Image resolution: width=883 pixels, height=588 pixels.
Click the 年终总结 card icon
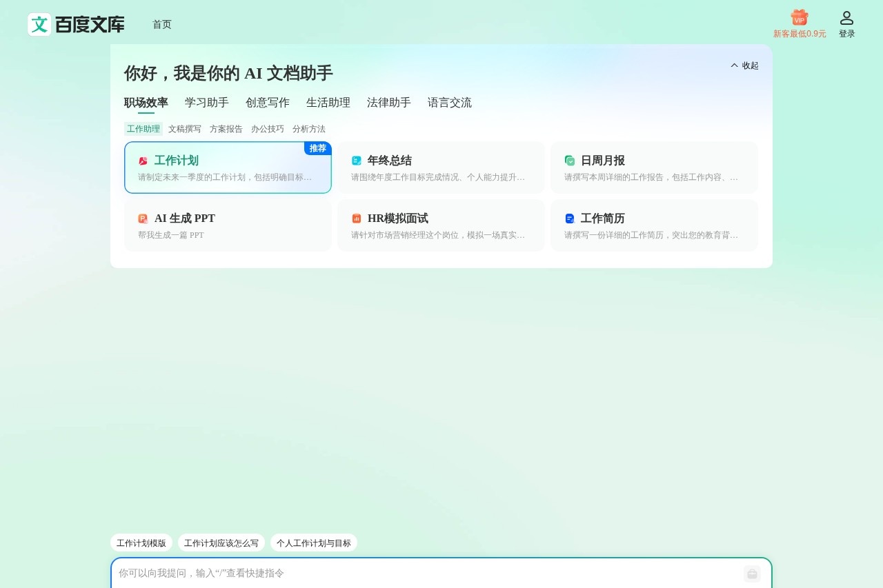point(356,161)
